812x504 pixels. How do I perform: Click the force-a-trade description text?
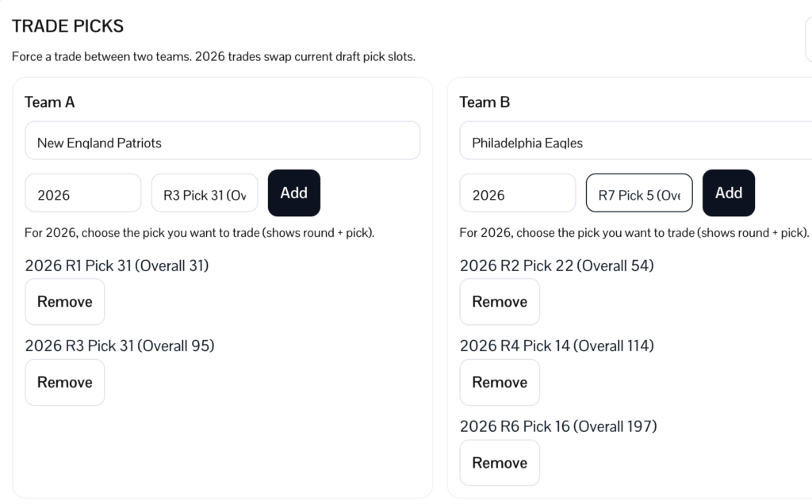click(213, 57)
